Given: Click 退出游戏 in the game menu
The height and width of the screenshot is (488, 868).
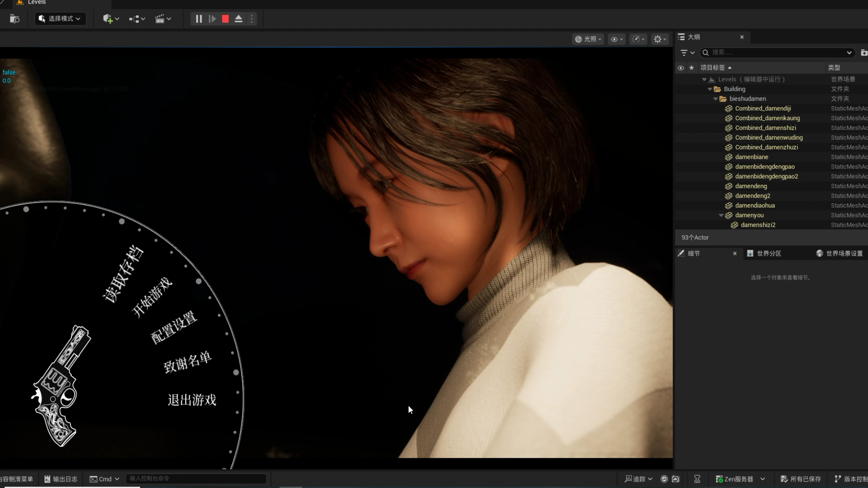Looking at the screenshot, I should pos(192,400).
